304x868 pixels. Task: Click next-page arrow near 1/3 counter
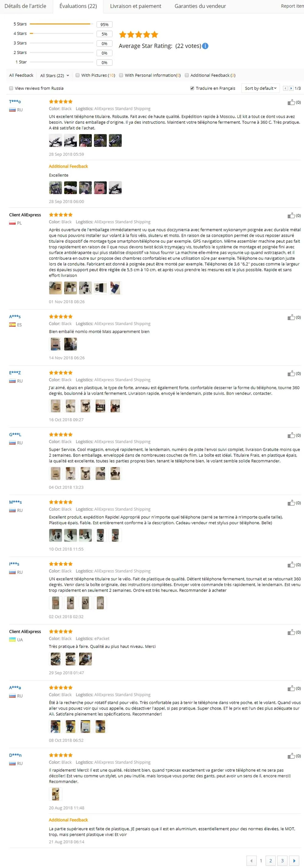tap(291, 88)
